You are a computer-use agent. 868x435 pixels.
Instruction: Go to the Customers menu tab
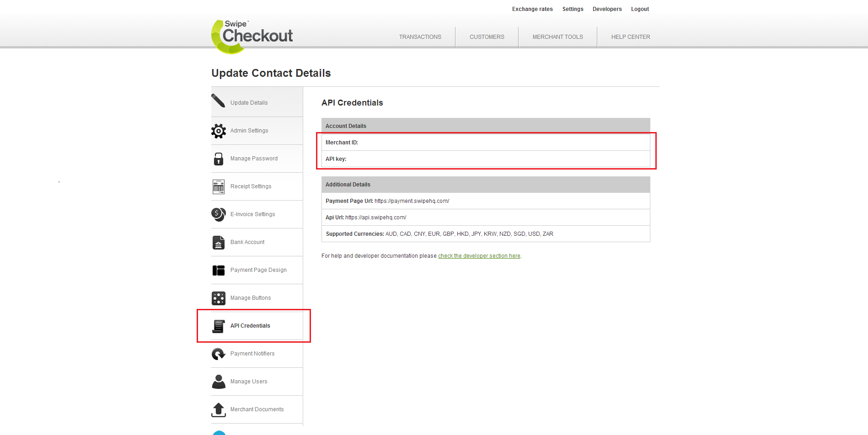[487, 37]
